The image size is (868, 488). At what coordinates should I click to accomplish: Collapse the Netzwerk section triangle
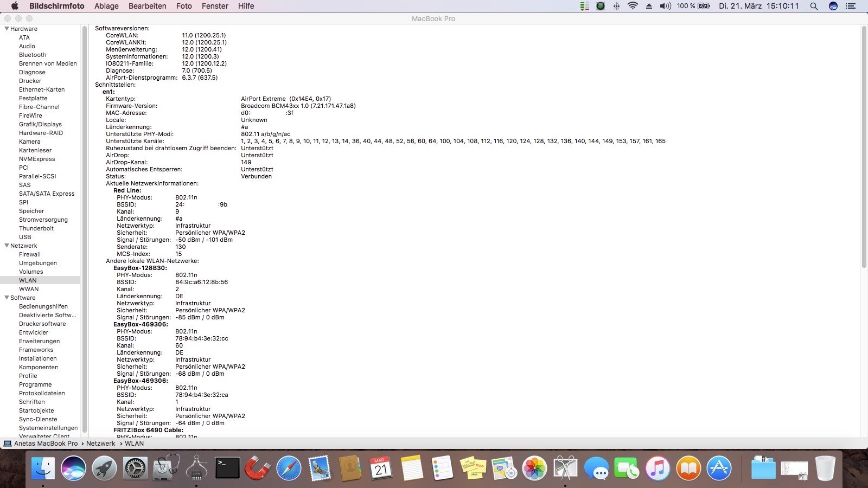coord(7,246)
